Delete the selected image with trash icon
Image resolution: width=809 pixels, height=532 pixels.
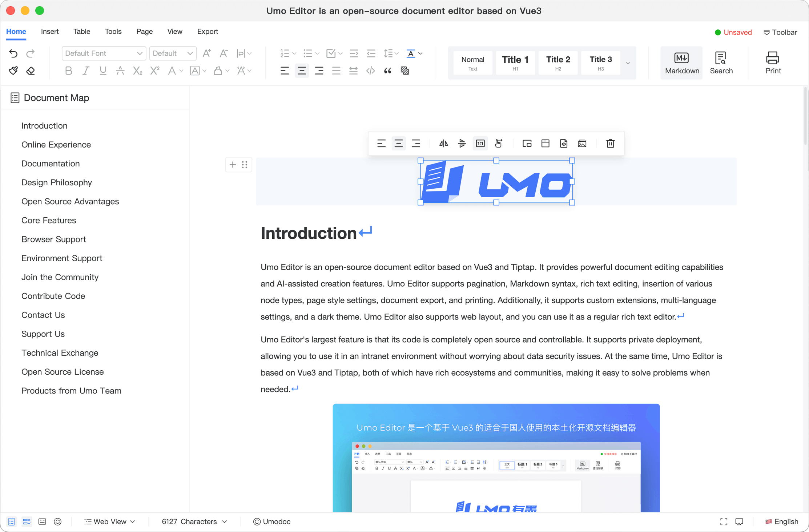pos(610,144)
